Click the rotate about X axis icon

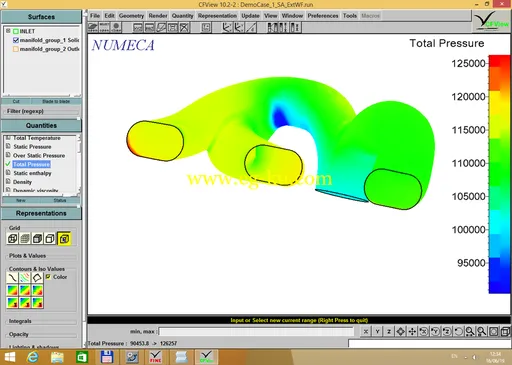click(x=424, y=331)
